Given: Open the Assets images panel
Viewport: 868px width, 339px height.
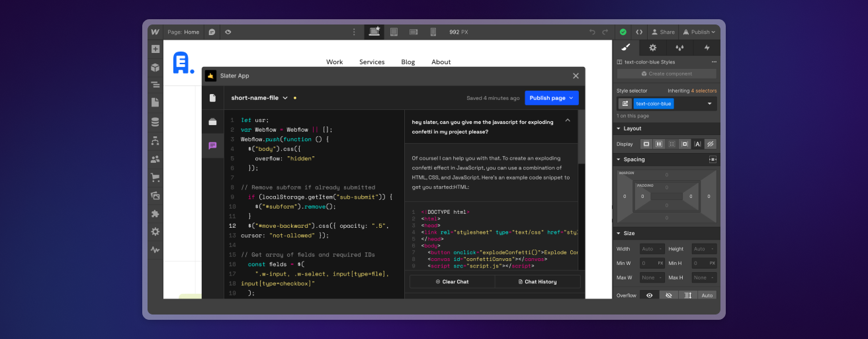Looking at the screenshot, I should pos(155,195).
